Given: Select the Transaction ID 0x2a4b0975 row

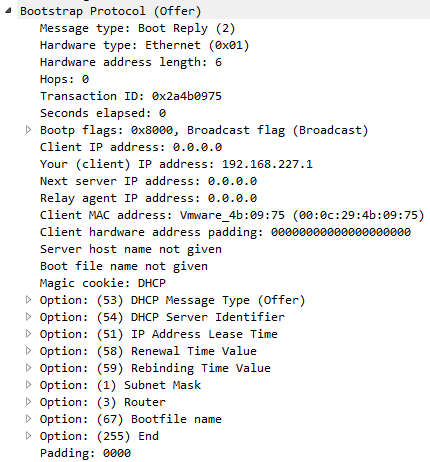Looking at the screenshot, I should 131,96.
